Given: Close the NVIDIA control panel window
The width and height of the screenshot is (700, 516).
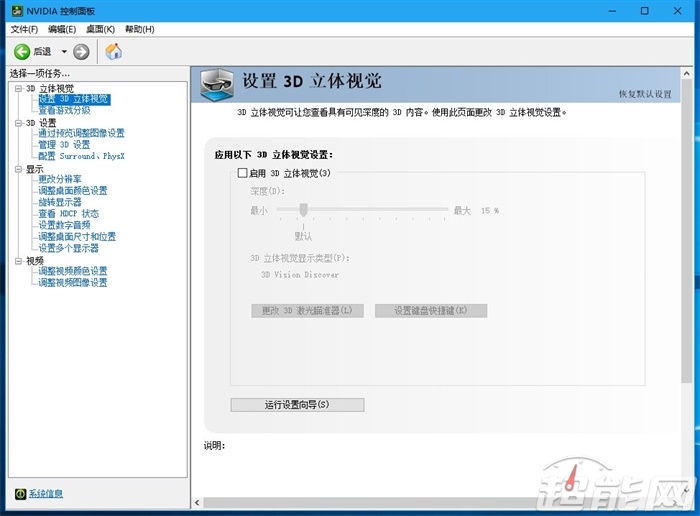Looking at the screenshot, I should [678, 11].
